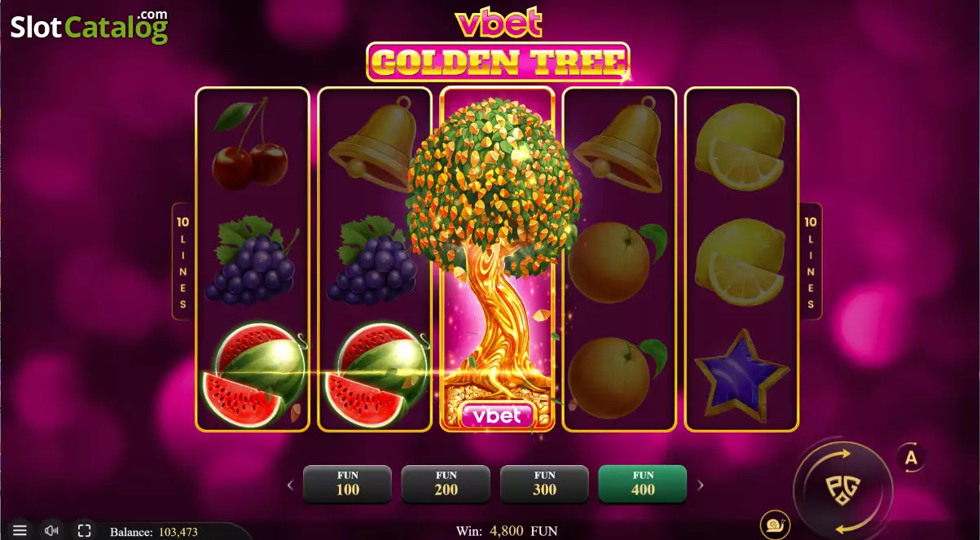Open the hamburger menu icon
Screen dimensions: 980x540
click(20, 530)
